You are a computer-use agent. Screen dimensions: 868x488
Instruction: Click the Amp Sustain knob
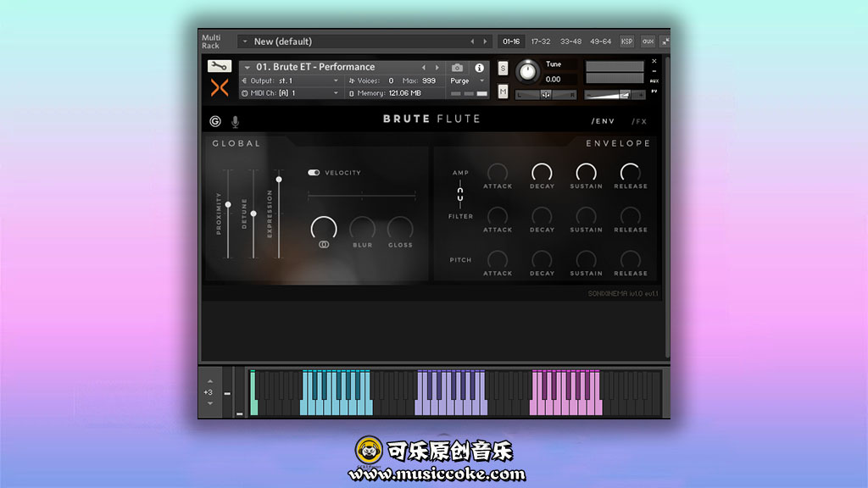tap(586, 173)
